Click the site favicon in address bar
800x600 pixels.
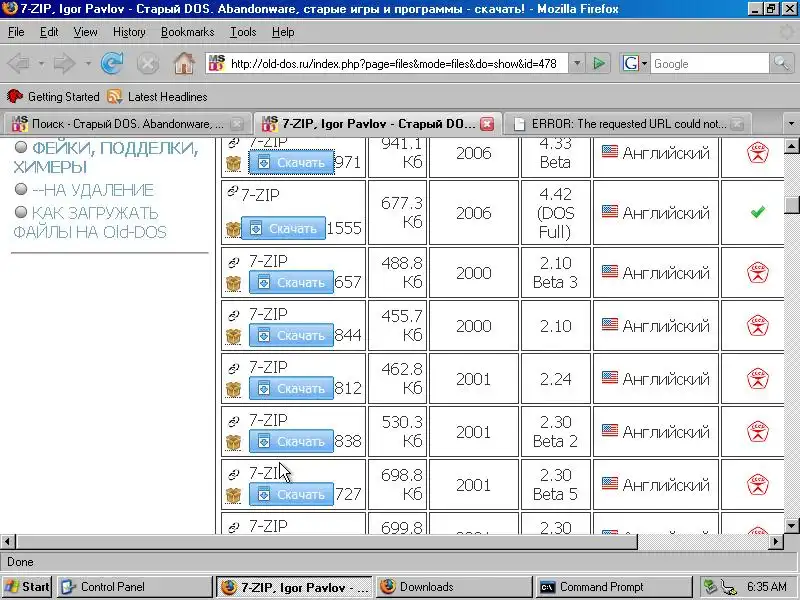pyautogui.click(x=216, y=64)
